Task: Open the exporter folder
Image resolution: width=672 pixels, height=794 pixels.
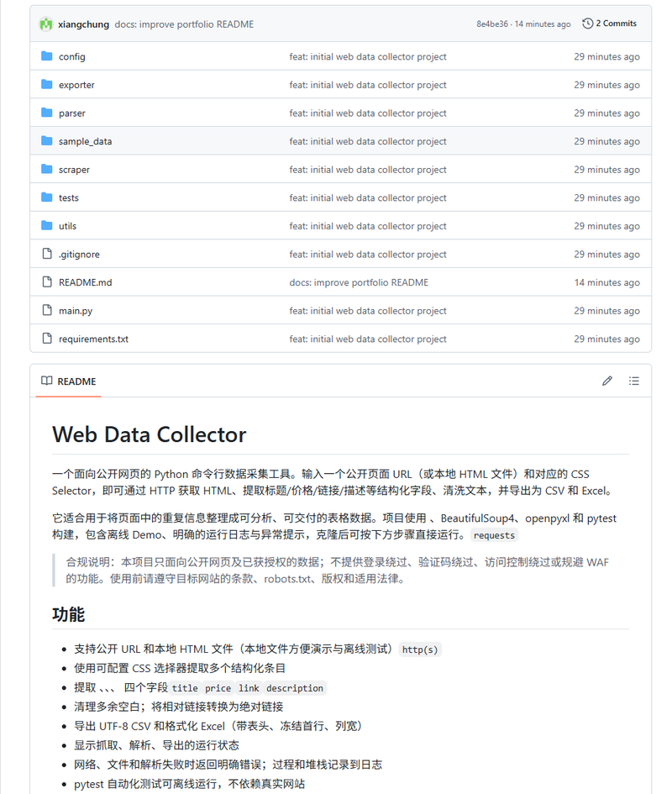Action: point(76,85)
